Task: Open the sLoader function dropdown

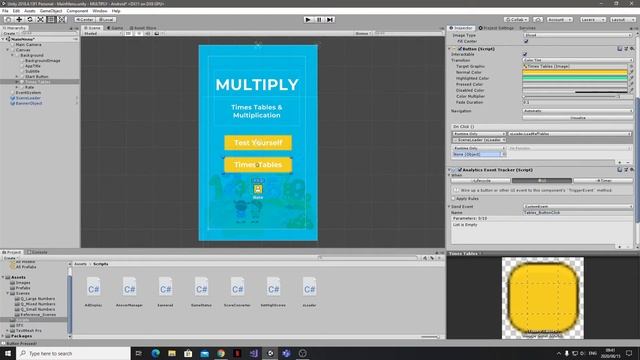Action: point(570,134)
